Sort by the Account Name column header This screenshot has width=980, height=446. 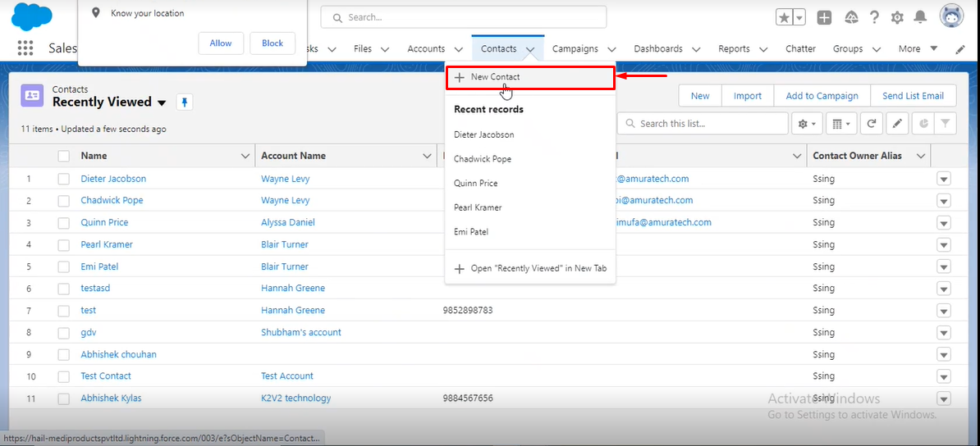292,156
